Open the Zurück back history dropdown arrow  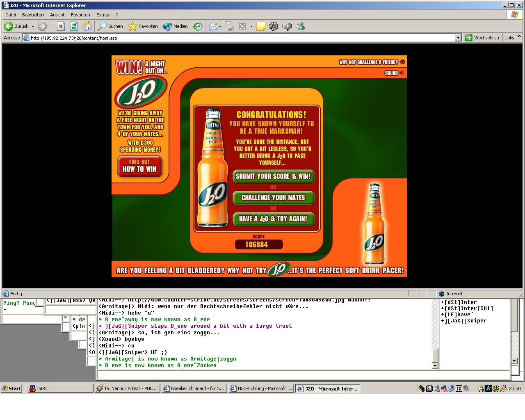tap(33, 26)
